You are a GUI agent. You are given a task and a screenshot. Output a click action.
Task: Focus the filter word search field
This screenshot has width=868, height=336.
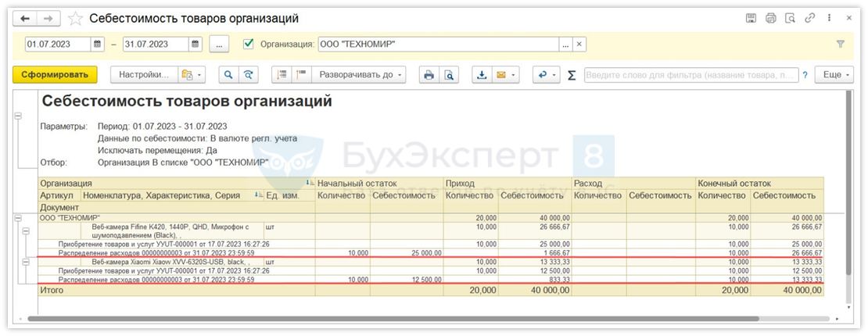[x=690, y=75]
